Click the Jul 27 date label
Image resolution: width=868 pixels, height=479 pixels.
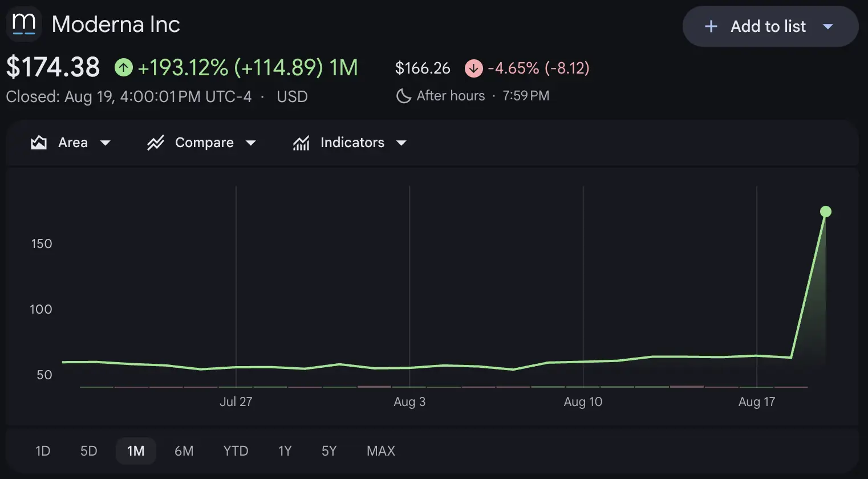pos(236,401)
